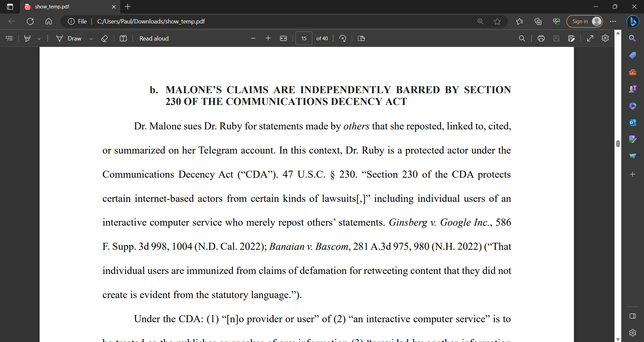Go to the Home page

[49, 21]
